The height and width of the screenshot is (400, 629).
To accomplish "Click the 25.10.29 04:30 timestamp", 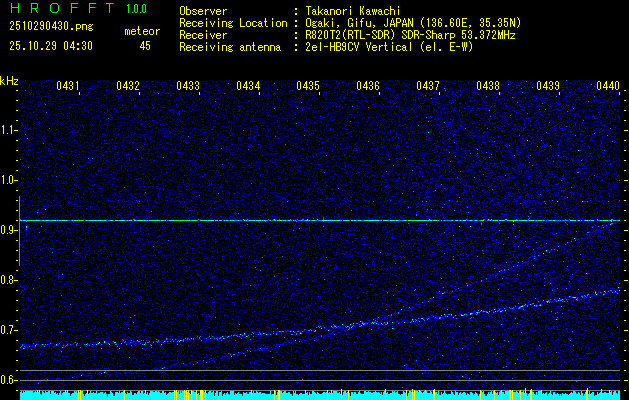I will (x=50, y=46).
